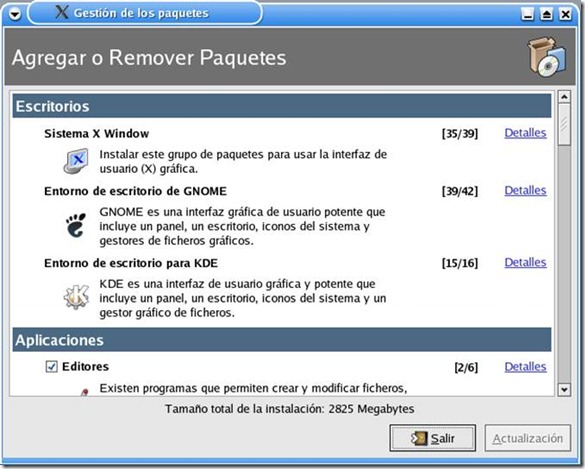585x469 pixels.
Task: Click the Editores label
Action: [85, 366]
